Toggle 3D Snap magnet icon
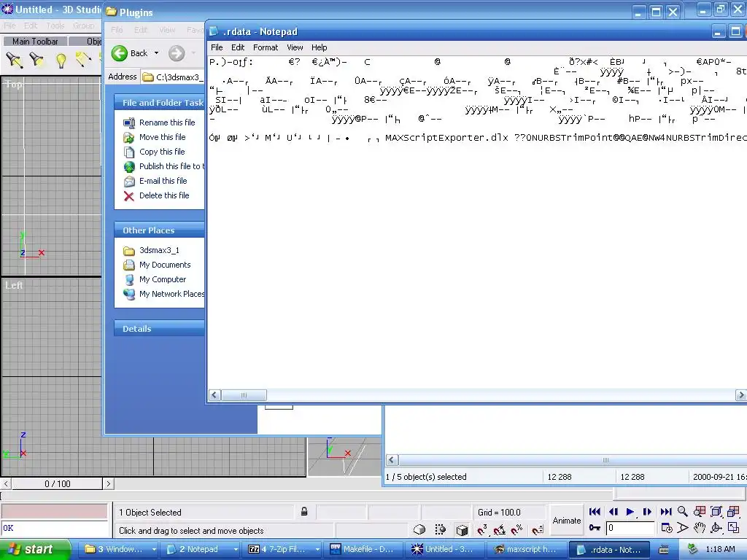747x560 pixels. coord(482,529)
